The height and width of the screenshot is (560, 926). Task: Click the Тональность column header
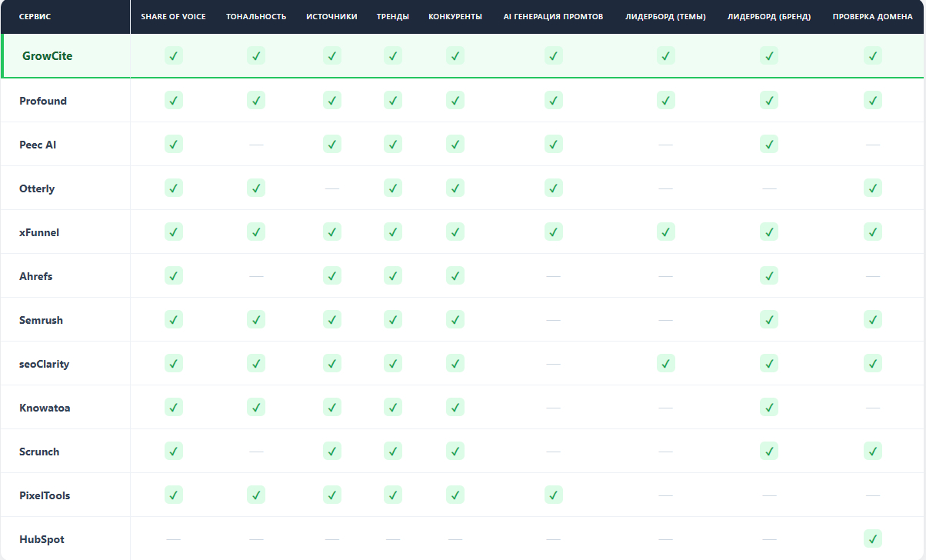point(256,17)
